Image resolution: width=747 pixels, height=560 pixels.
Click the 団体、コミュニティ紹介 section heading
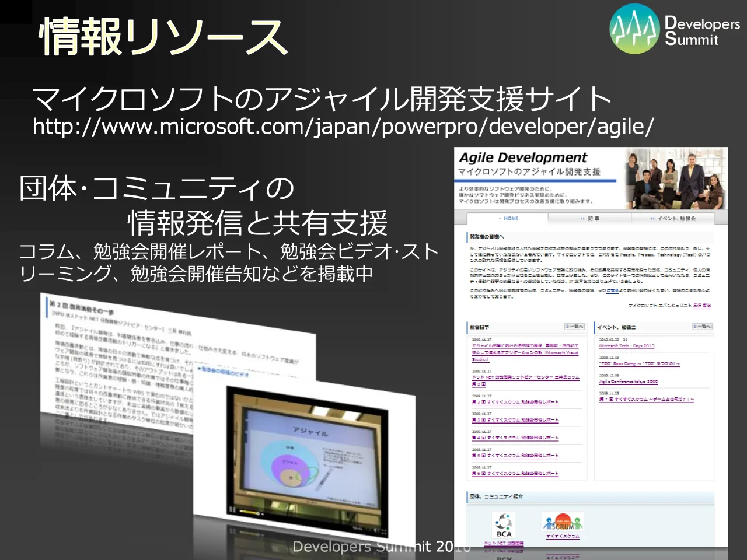coord(496,496)
